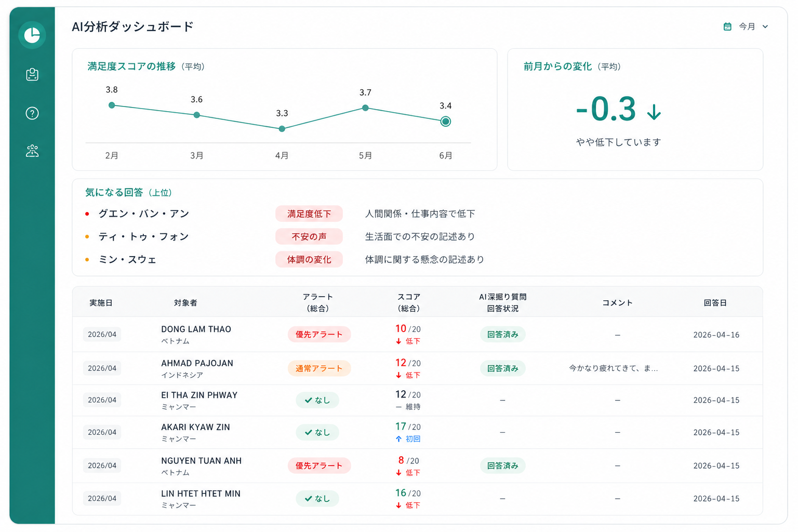The image size is (798, 532).
Task: Click the 前月からの変化 card title
Action: pos(557,66)
